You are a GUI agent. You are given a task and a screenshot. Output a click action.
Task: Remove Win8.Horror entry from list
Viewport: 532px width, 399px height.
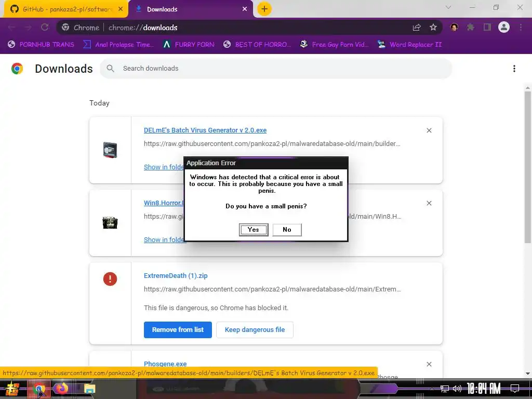point(429,203)
